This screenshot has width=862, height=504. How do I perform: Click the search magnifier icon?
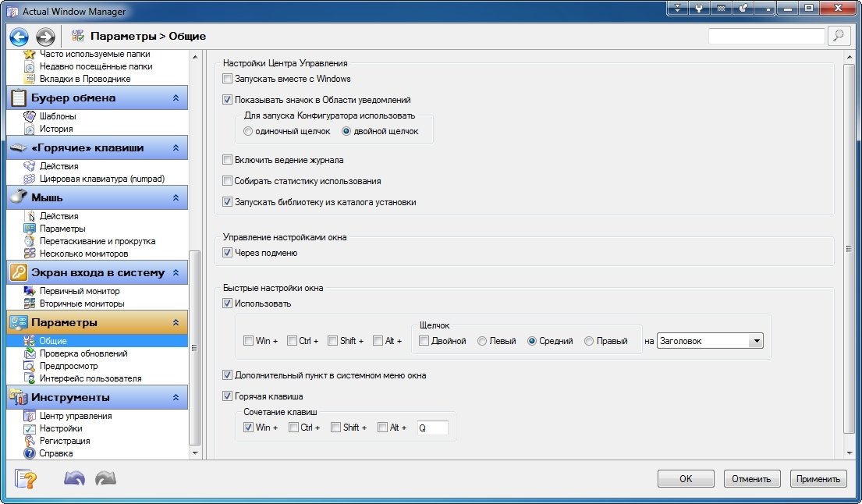(x=838, y=36)
